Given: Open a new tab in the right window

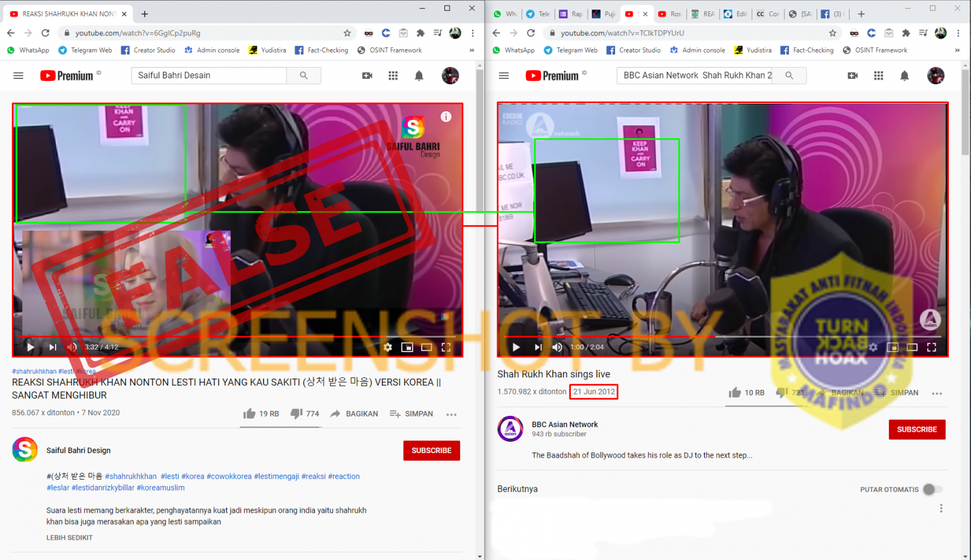Looking at the screenshot, I should 861,14.
